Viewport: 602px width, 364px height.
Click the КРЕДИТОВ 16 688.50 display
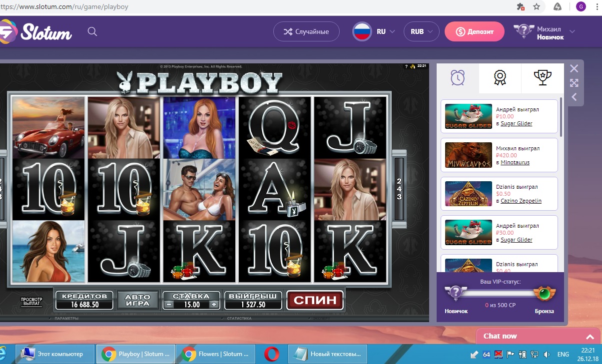point(84,300)
